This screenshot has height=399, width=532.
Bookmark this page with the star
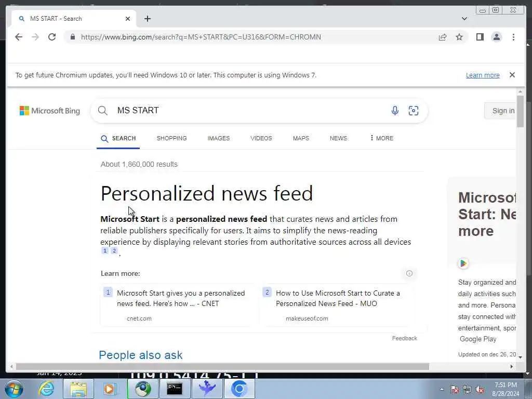(x=459, y=37)
